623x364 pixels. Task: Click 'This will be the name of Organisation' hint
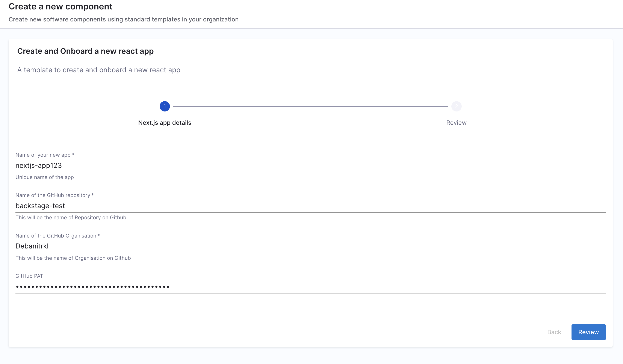pos(73,258)
